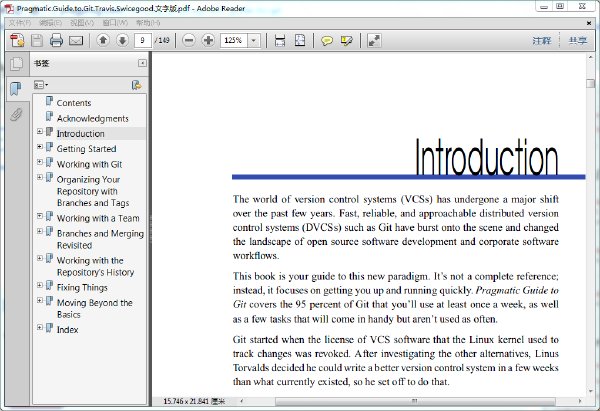Viewport: 600px width, 411px height.
Task: Open the 文件 menu
Action: click(20, 23)
